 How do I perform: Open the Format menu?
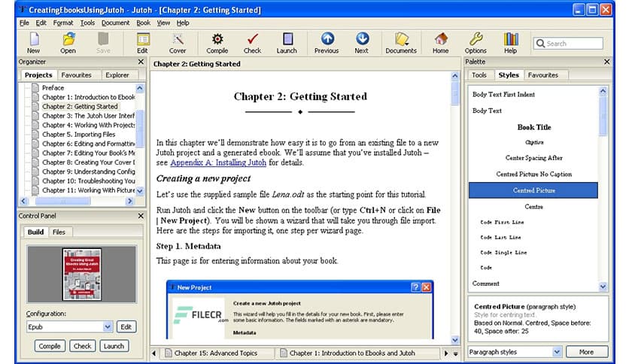[x=63, y=23]
